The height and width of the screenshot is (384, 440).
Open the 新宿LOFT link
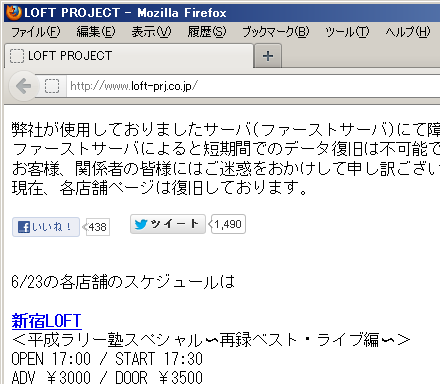coord(46,321)
